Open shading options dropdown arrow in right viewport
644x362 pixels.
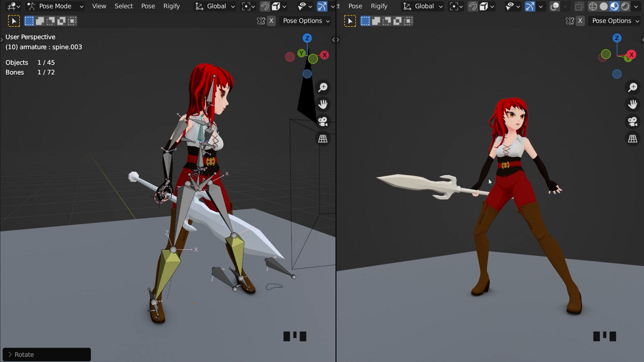pyautogui.click(x=636, y=6)
